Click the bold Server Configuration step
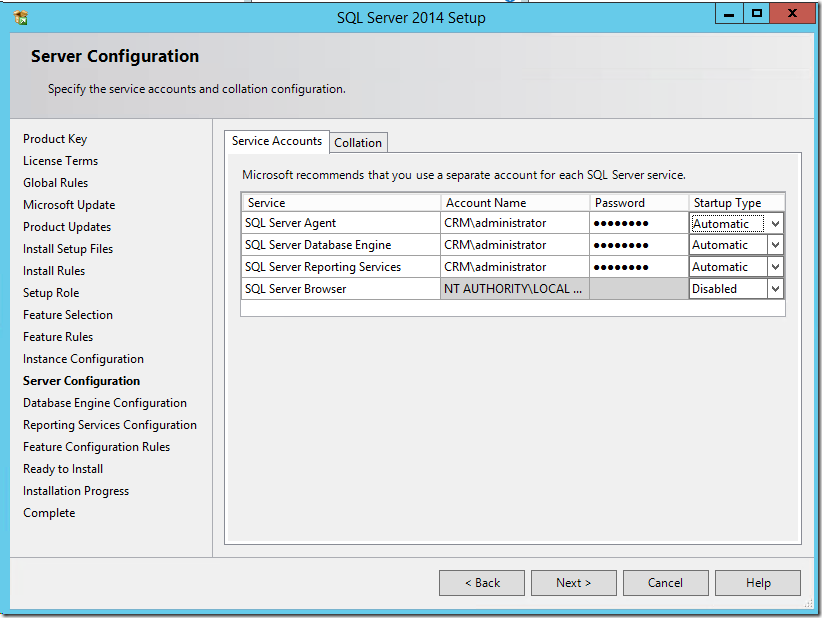822x618 pixels. click(x=81, y=381)
